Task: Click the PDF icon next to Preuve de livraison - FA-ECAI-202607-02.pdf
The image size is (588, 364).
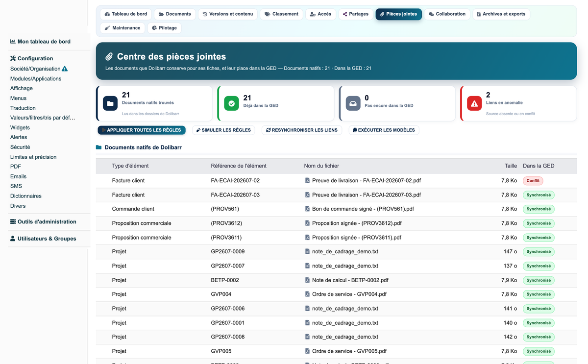Action: 307,181
